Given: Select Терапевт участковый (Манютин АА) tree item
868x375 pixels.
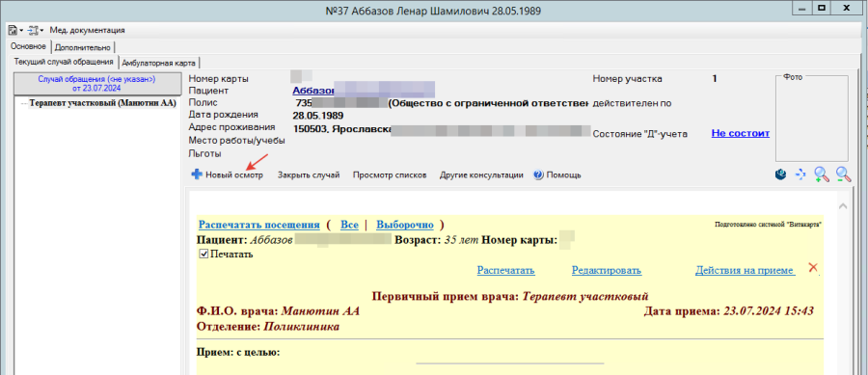Looking at the screenshot, I should coord(102,103).
